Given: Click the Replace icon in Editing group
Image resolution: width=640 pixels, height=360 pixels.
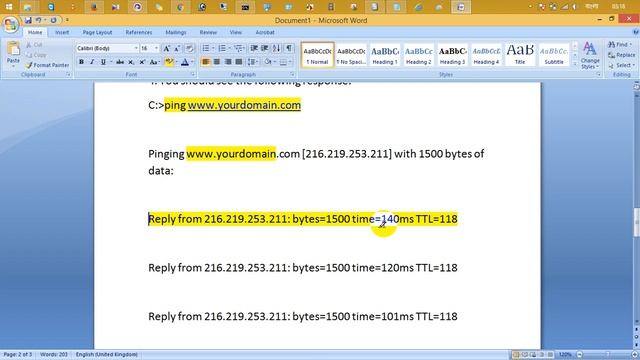Looking at the screenshot, I should (x=621, y=55).
